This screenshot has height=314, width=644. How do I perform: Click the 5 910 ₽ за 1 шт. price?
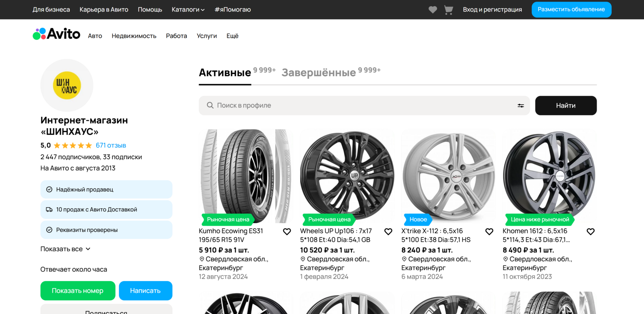[x=224, y=250]
